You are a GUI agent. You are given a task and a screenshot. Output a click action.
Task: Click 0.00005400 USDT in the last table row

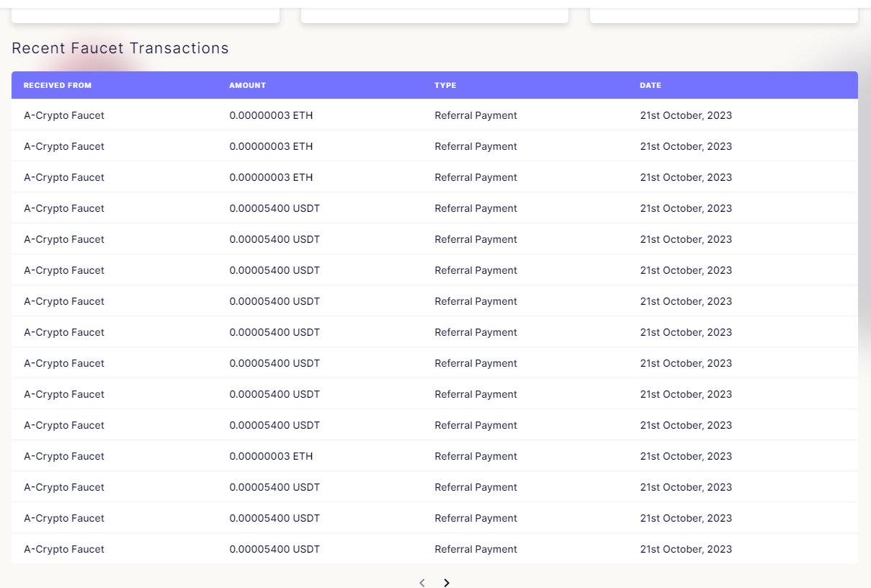(274, 549)
